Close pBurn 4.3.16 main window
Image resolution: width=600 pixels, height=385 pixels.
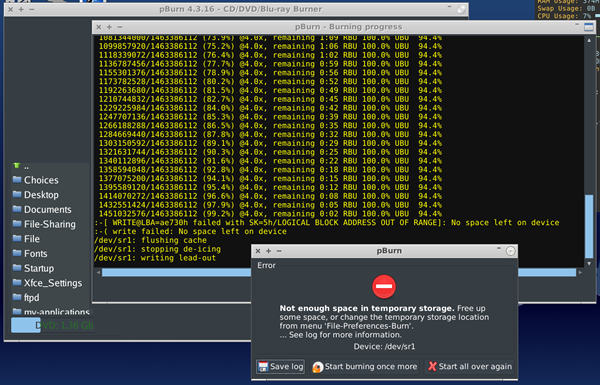tap(10, 9)
